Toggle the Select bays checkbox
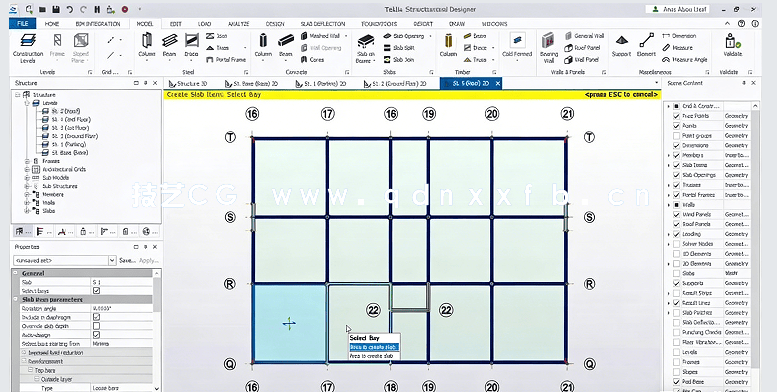Screen dimensions: 777x392 (97, 291)
